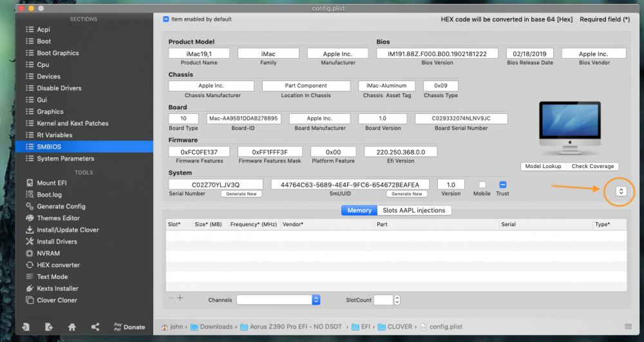This screenshot has width=644, height=342.
Task: Add a memory slot row with plus
Action: click(x=180, y=298)
